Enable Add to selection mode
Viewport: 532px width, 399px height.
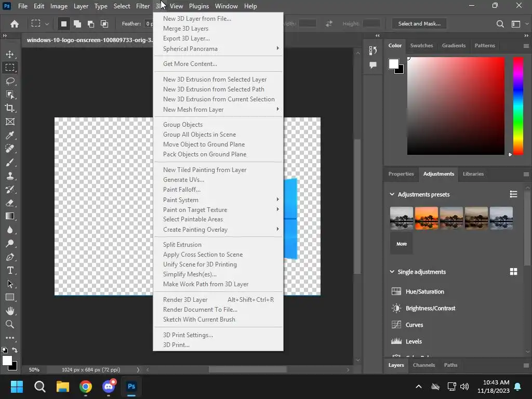point(77,24)
